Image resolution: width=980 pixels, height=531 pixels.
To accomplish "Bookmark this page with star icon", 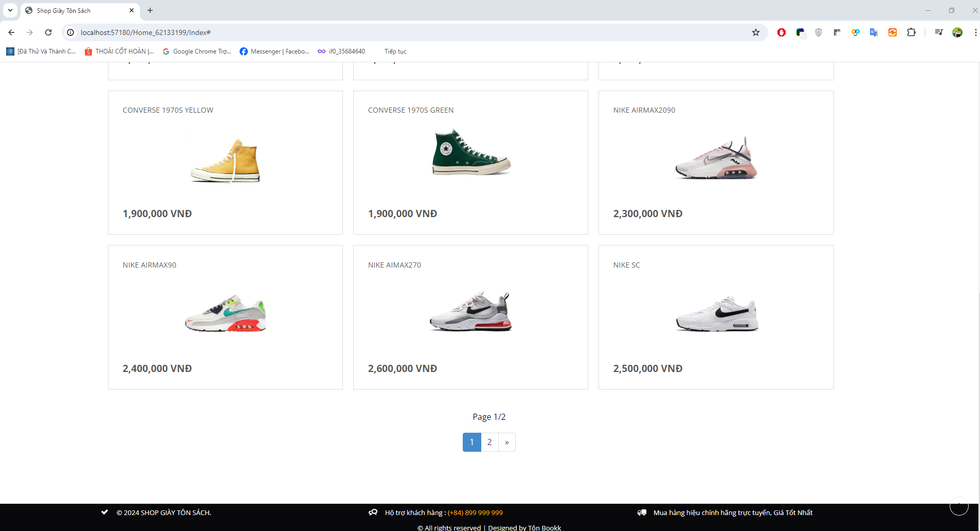I will [x=756, y=32].
